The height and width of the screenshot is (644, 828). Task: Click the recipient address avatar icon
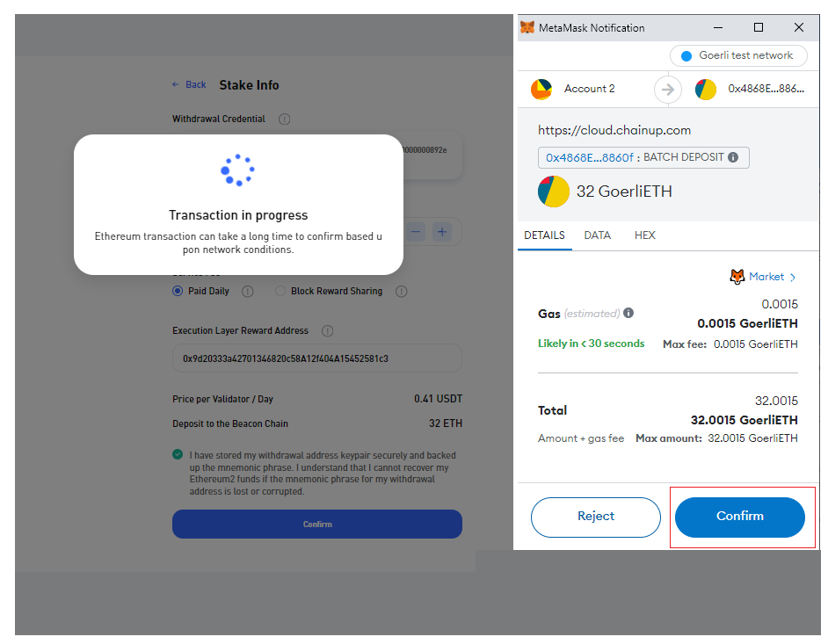[x=705, y=89]
